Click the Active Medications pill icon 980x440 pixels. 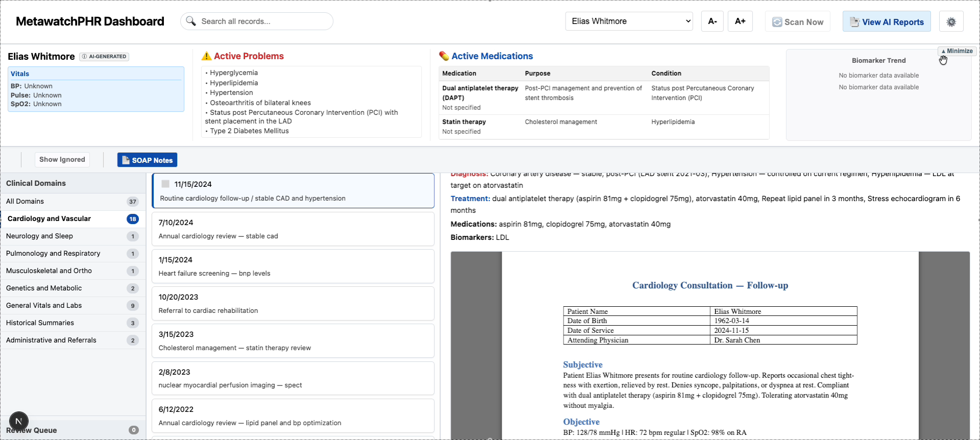click(x=444, y=56)
